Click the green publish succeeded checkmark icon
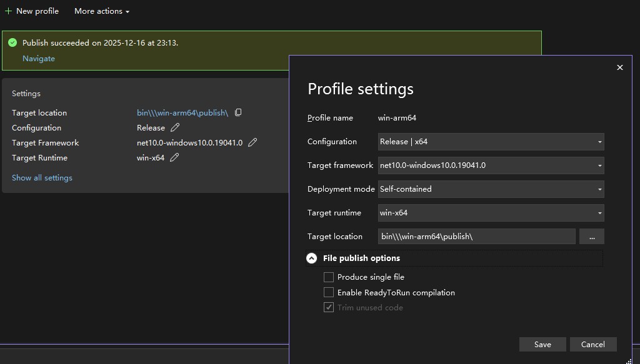The image size is (640, 364). (x=12, y=43)
